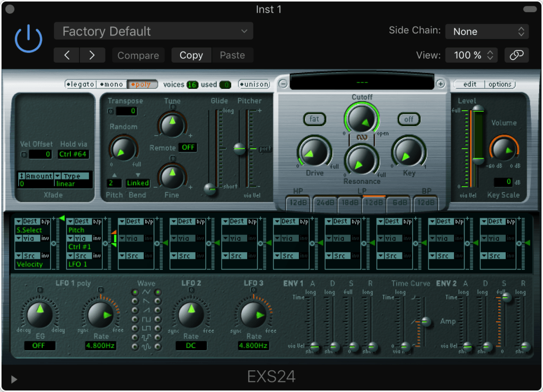Click the Cutoff knob

pos(362,119)
